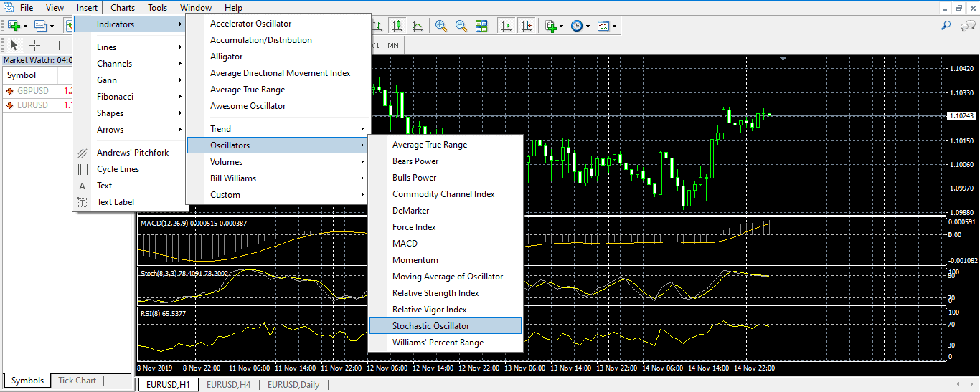The image size is (980, 392).
Task: Open the Profiles toolbar icon
Action: (x=40, y=26)
